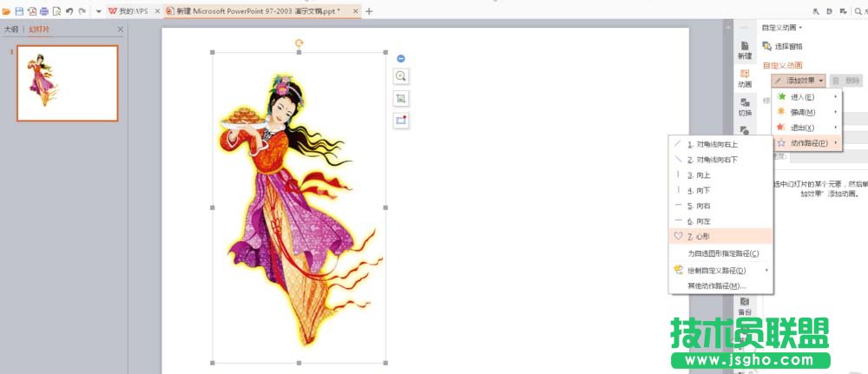Viewport: 868px width, 374px height.
Task: Click the Print icon in top toolbar
Action: 44,11
